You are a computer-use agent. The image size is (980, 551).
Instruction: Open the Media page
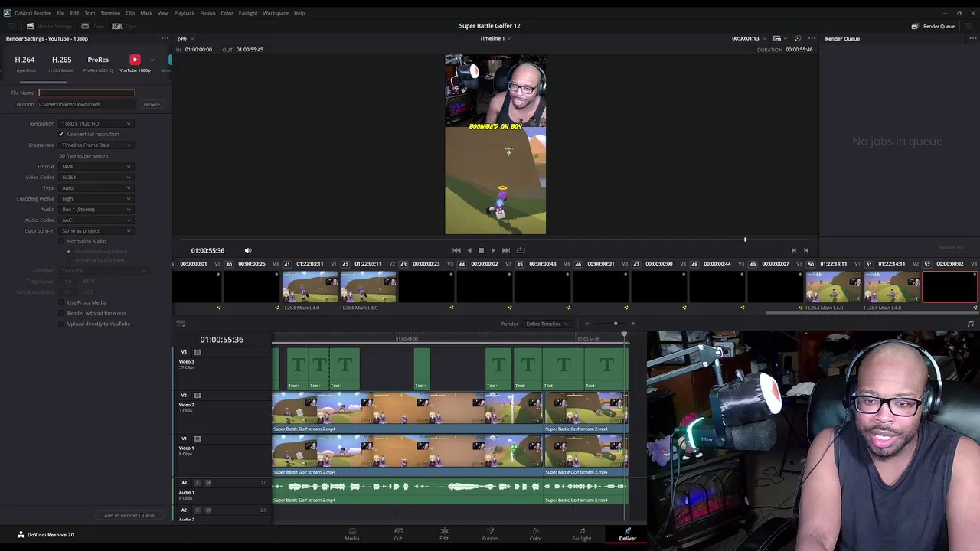pos(352,534)
